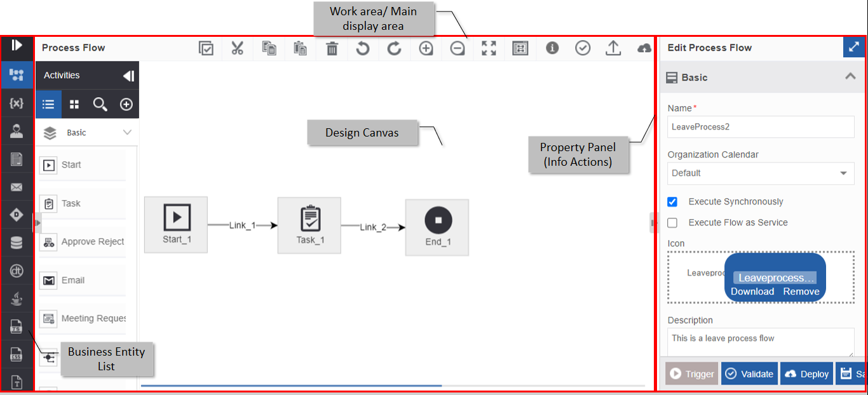Viewport: 868px width, 395px height.
Task: Select the Email activity in palette
Action: pos(82,280)
